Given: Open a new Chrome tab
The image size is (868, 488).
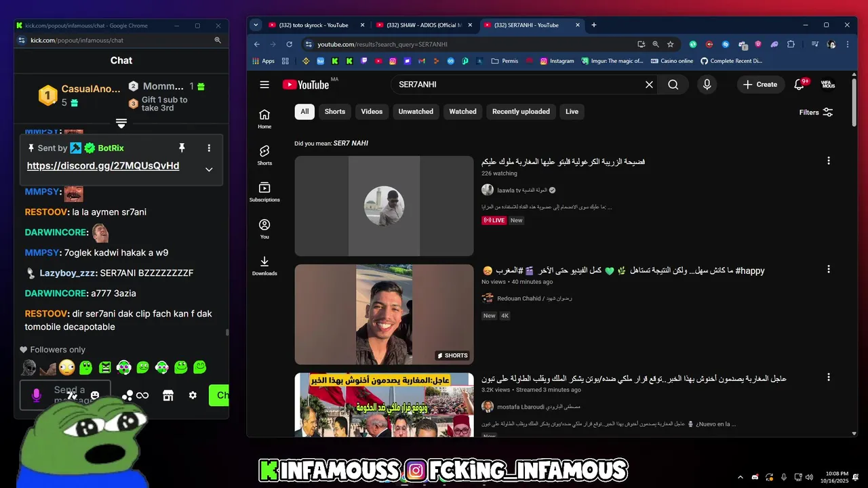Looking at the screenshot, I should (x=594, y=25).
